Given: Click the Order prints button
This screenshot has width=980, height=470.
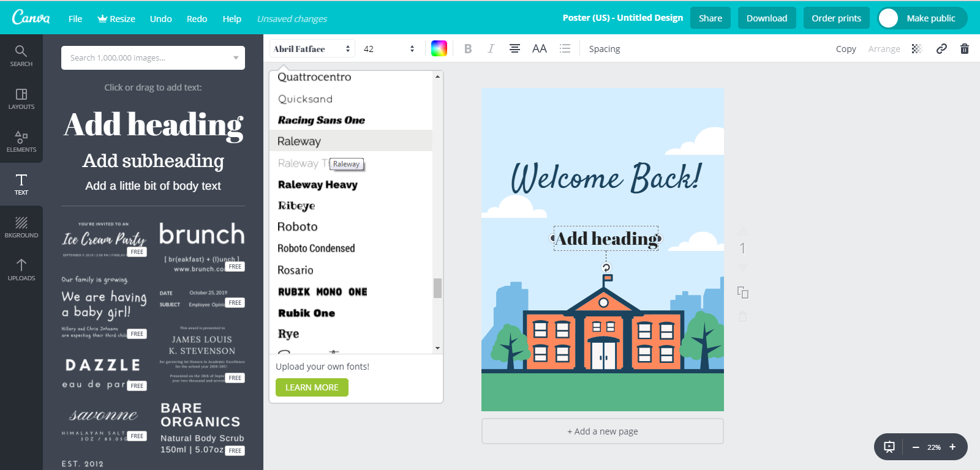Looking at the screenshot, I should [x=837, y=18].
